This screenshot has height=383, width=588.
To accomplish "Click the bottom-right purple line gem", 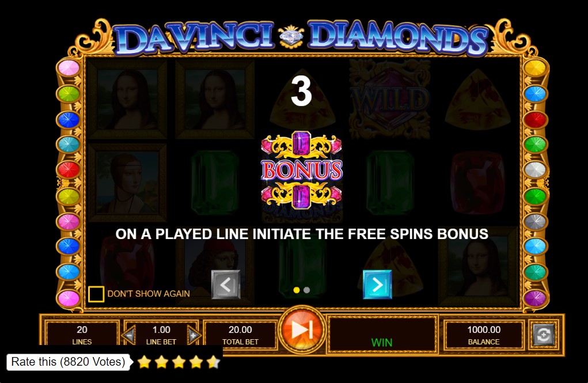I will click(x=535, y=298).
